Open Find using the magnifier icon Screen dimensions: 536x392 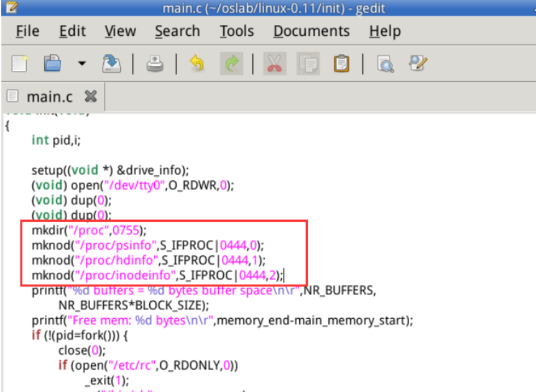tap(386, 63)
